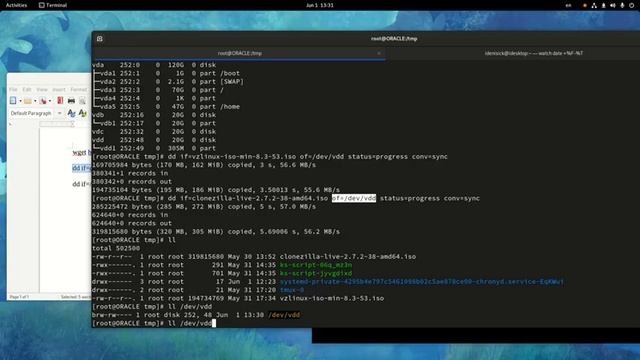
Task: Click Print Preview icon in Writer toolbar
Action: tap(82, 100)
